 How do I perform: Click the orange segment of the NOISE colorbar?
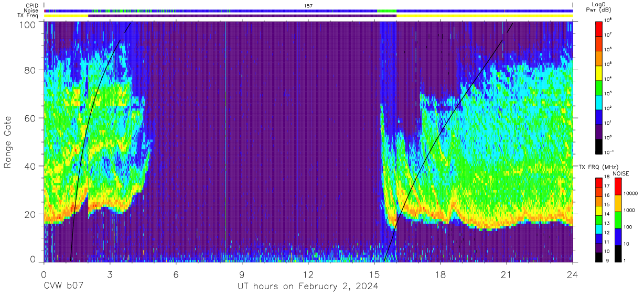(x=618, y=203)
